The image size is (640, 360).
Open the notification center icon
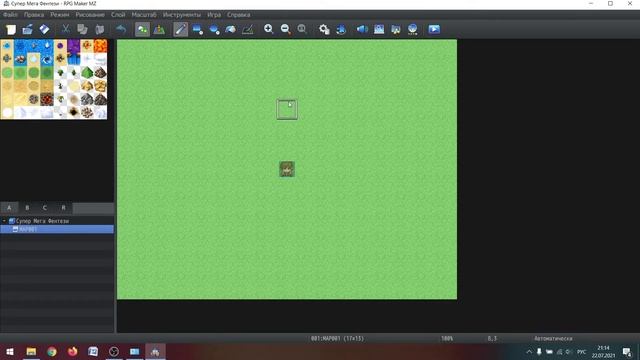[627, 351]
